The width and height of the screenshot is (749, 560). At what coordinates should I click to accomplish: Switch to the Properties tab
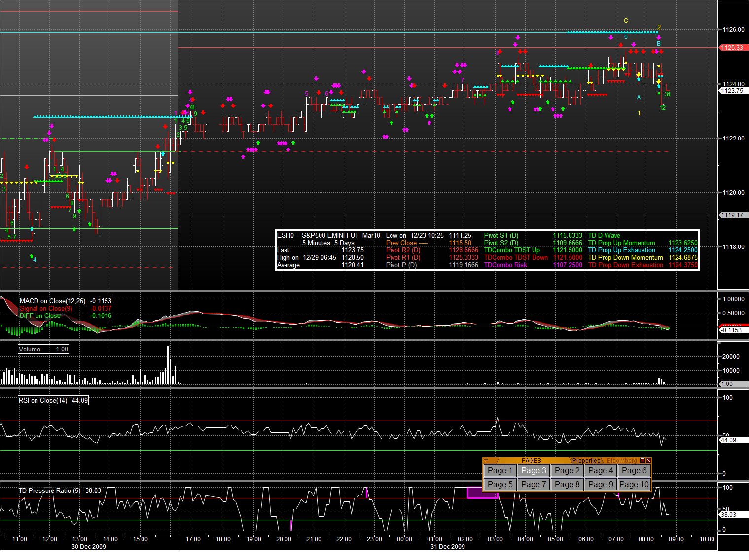(586, 461)
